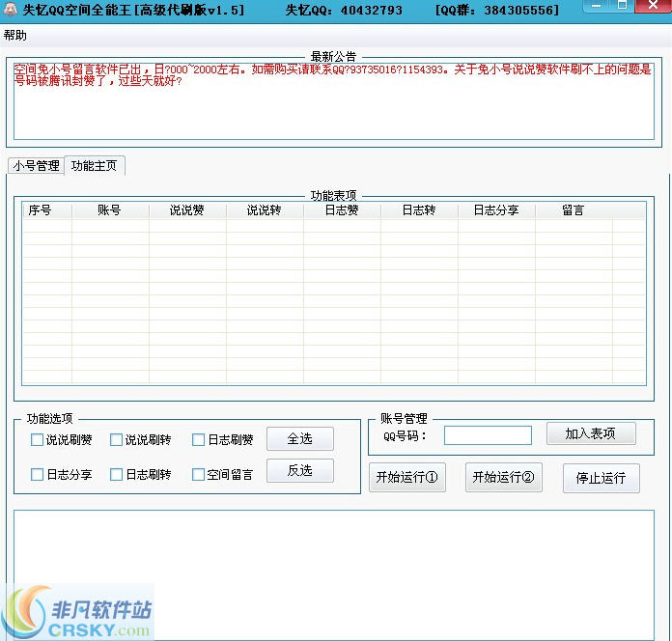Click the 全选 button
This screenshot has height=641, width=672.
point(300,439)
